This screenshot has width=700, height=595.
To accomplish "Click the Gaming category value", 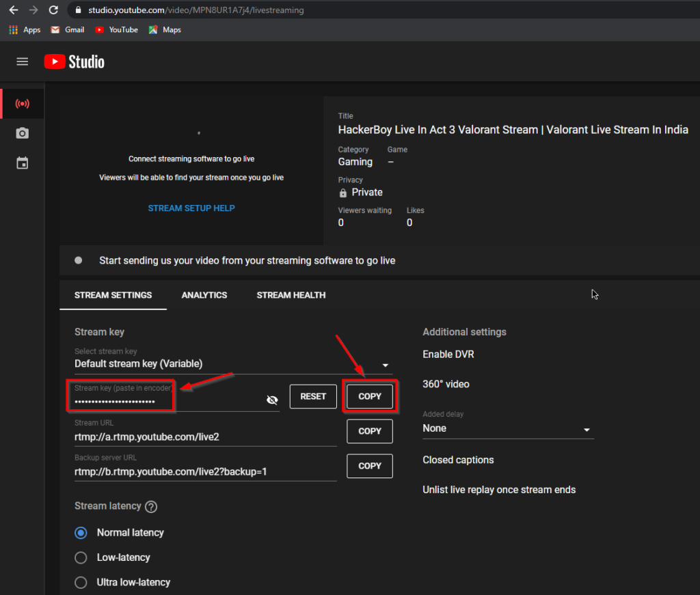I will (x=355, y=162).
